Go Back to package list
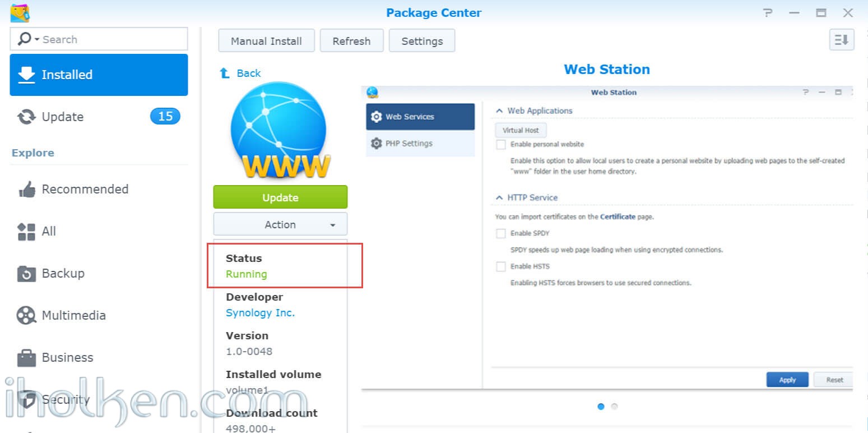This screenshot has height=433, width=868. point(248,73)
